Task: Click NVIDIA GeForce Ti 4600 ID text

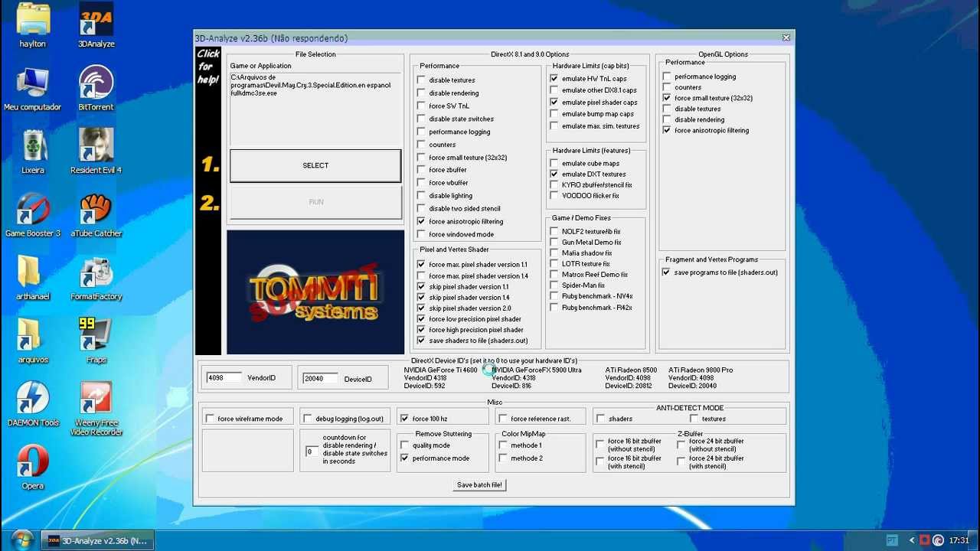Action: coord(440,378)
